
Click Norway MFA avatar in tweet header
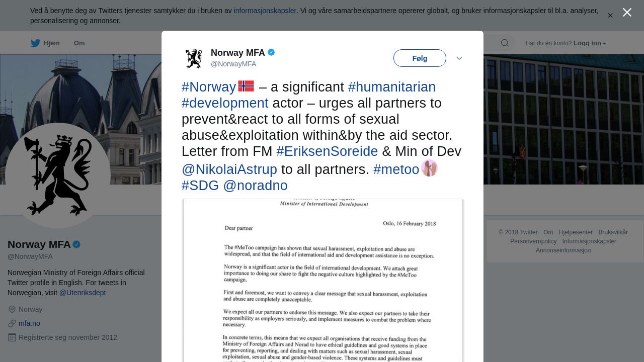[x=194, y=58]
